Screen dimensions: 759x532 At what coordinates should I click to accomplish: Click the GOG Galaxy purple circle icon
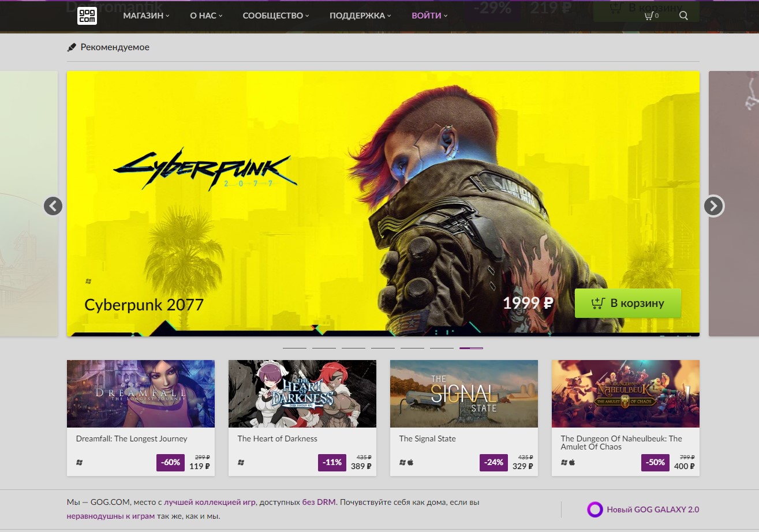click(595, 509)
